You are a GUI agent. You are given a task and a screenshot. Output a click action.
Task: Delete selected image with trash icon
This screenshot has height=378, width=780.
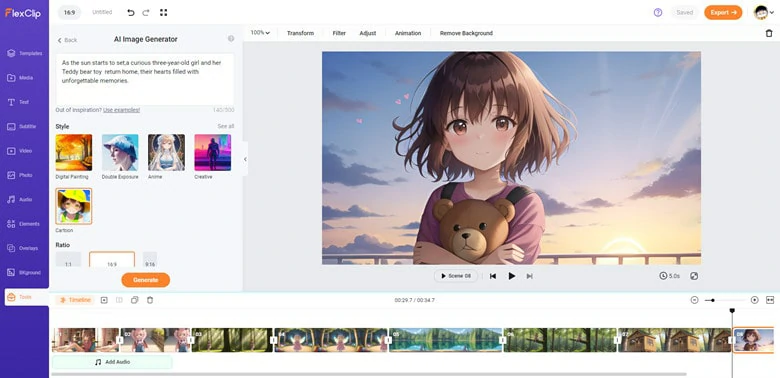[x=769, y=33]
